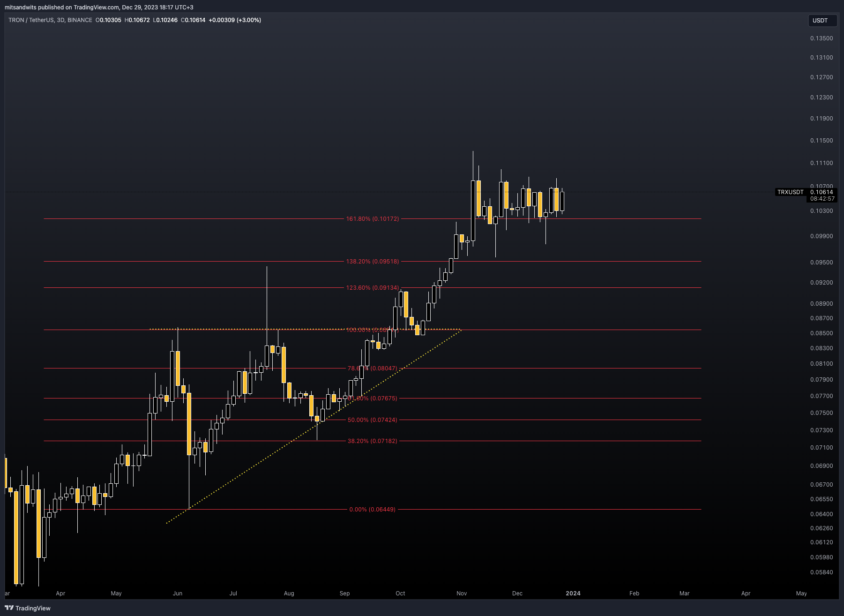Click the 38.20% (0.07182) Fibonacci label
Viewport: 844px width, 616px height.
coord(373,441)
